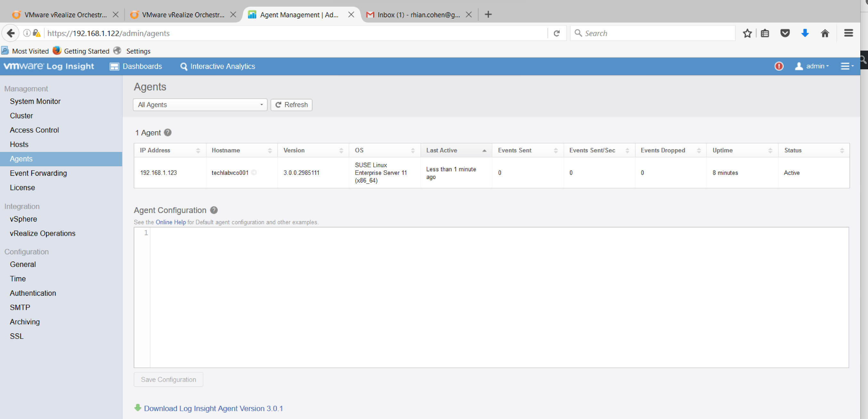This screenshot has width=868, height=419.
Task: Open the admin user dropdown
Action: (x=812, y=66)
